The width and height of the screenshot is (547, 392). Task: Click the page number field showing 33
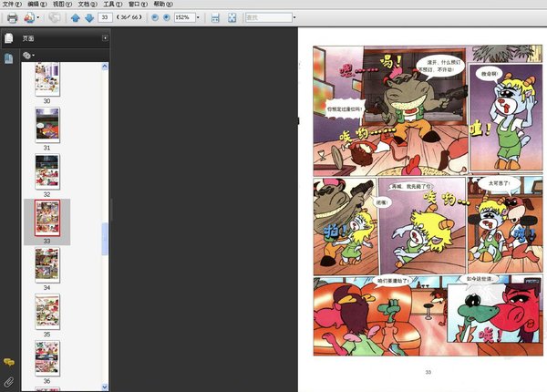point(105,17)
